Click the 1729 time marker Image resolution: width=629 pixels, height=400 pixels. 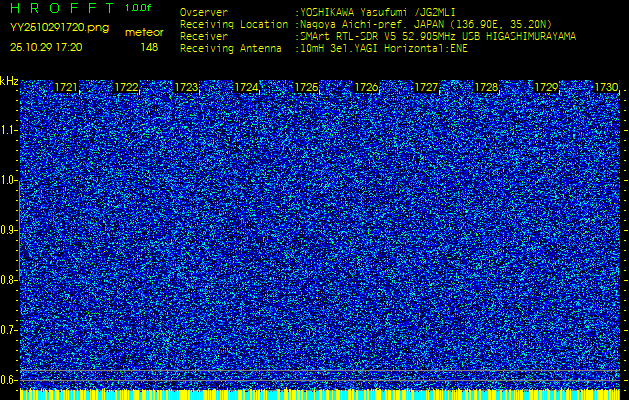pos(546,87)
